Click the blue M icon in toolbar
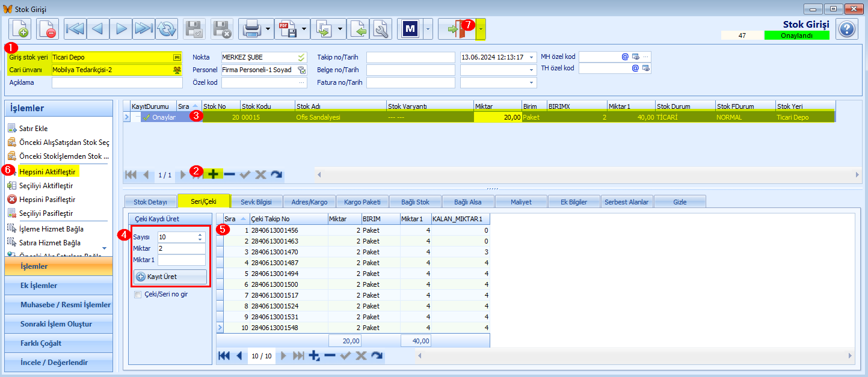868x377 pixels. pyautogui.click(x=410, y=29)
